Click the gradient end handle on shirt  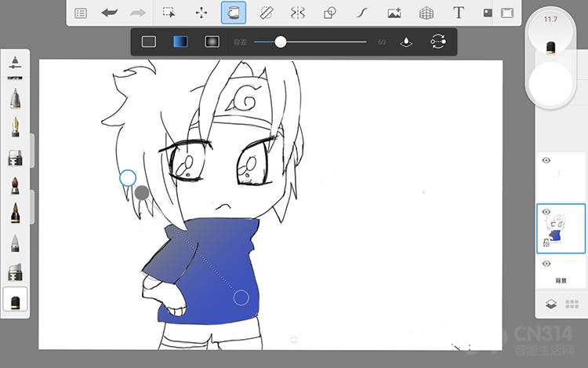[x=241, y=298]
